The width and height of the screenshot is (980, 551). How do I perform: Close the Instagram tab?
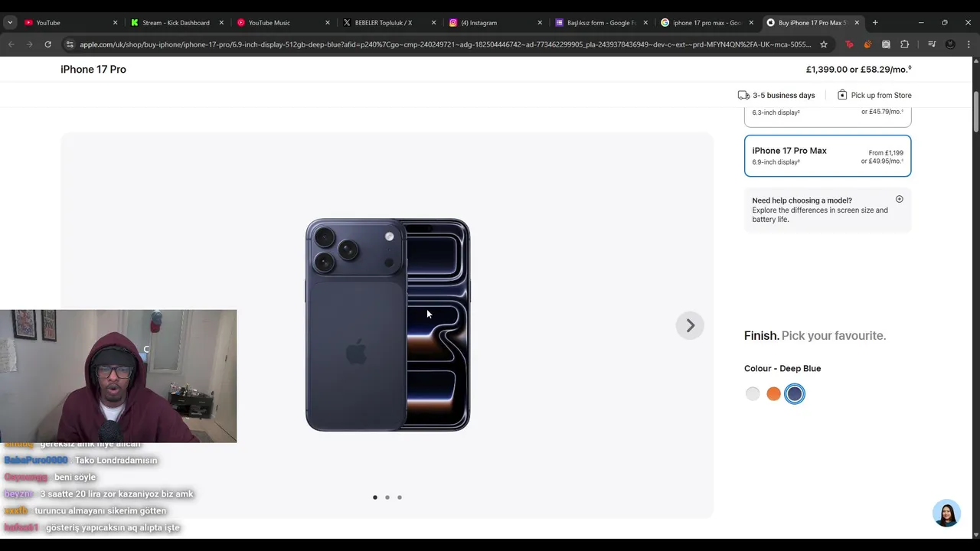[540, 23]
